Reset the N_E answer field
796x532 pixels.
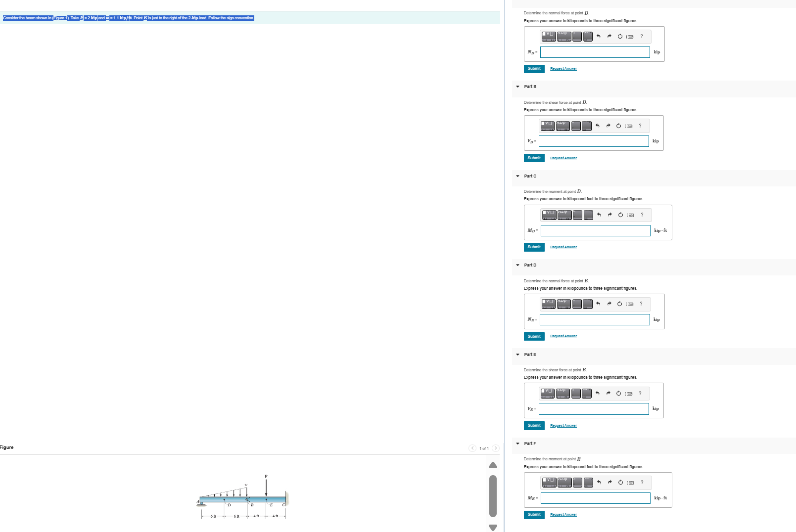pos(619,304)
